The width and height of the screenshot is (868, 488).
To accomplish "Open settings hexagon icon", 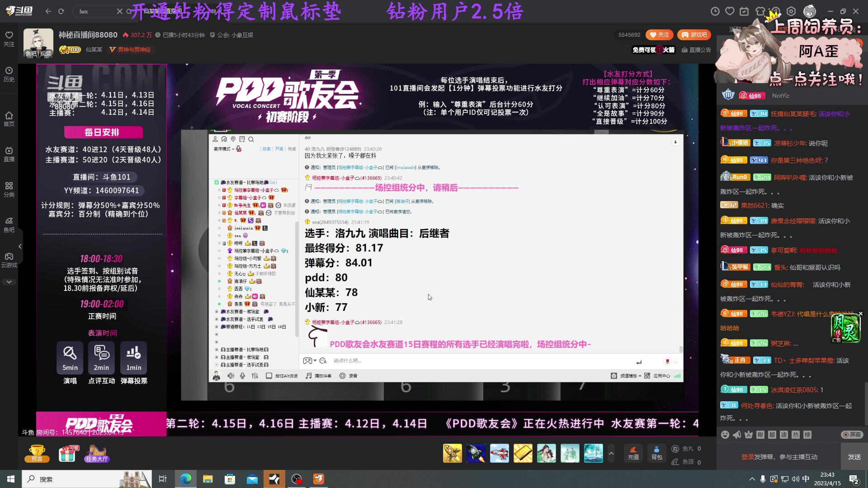I will click(x=791, y=11).
